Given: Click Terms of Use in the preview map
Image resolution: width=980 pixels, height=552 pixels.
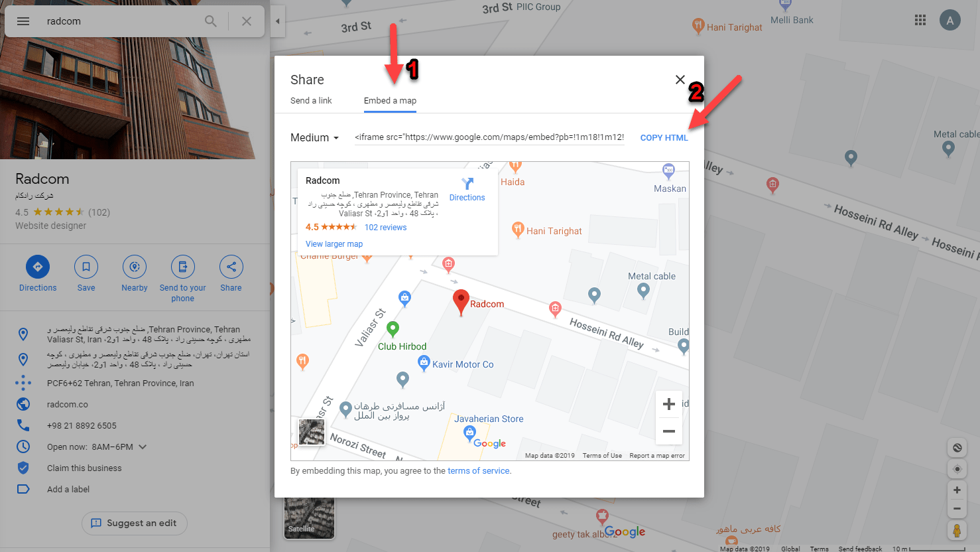Looking at the screenshot, I should point(602,456).
